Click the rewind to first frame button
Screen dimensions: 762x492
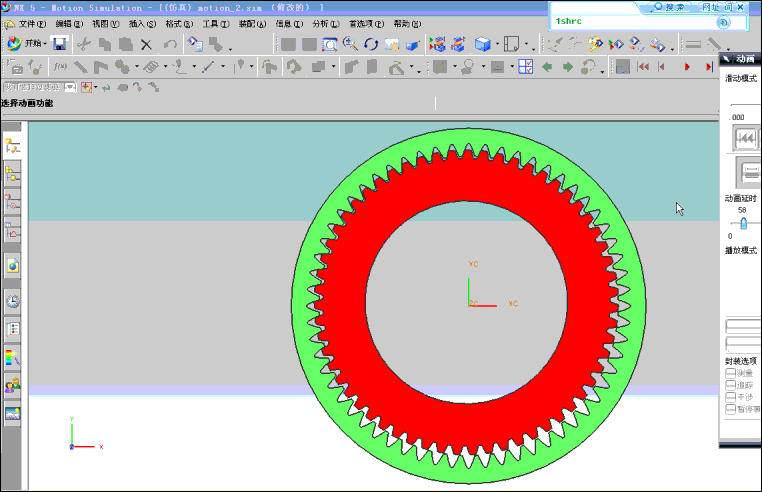click(643, 67)
